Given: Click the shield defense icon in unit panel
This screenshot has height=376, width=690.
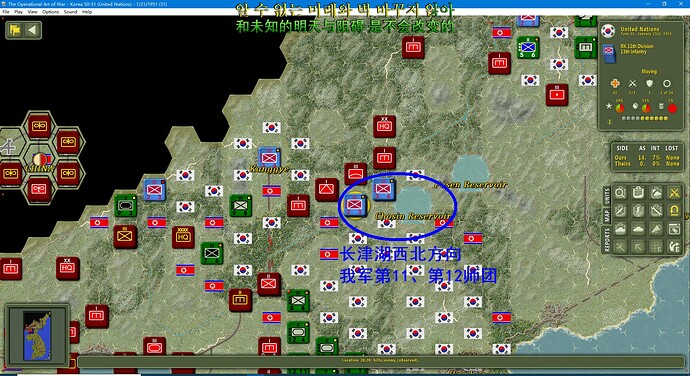Looking at the screenshot, I should 650,83.
